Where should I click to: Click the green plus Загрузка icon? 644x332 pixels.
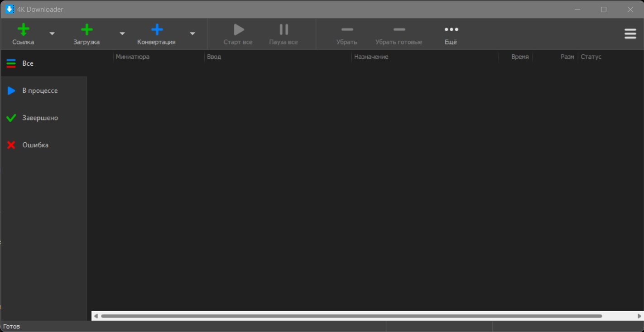click(x=87, y=30)
